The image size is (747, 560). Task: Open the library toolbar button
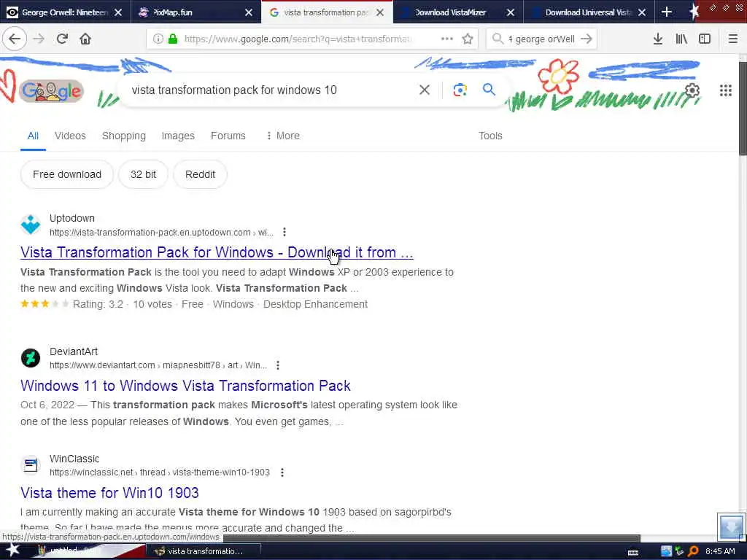(x=681, y=39)
